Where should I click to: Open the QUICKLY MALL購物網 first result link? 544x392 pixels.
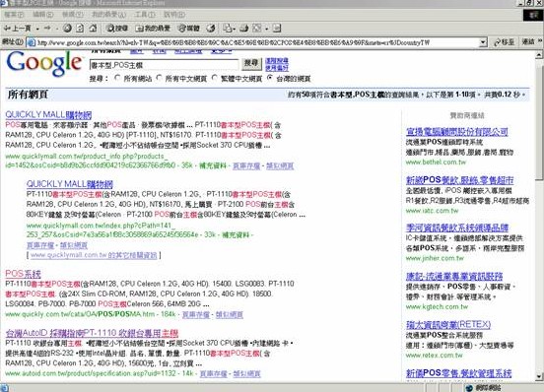pos(48,114)
